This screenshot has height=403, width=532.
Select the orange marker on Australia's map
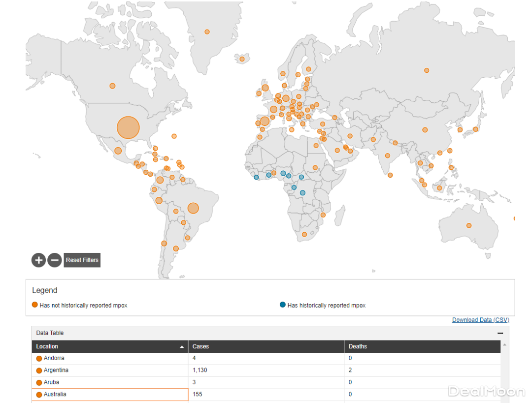pos(469,226)
